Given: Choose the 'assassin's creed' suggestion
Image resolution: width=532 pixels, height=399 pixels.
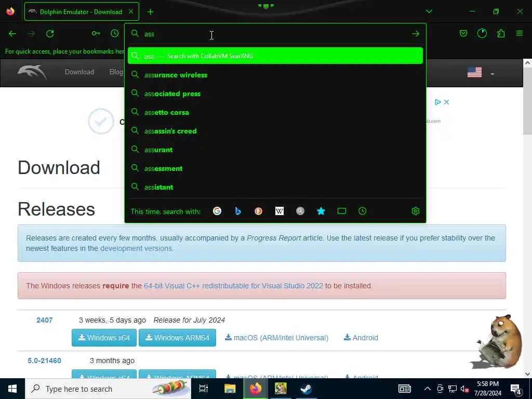Looking at the screenshot, I should [x=275, y=130].
